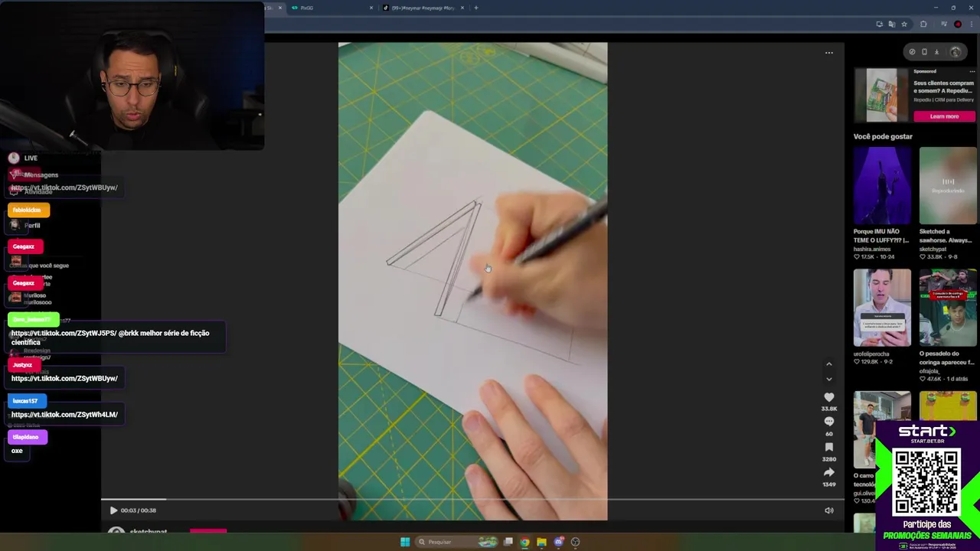Open a new browser tab

click(x=476, y=8)
